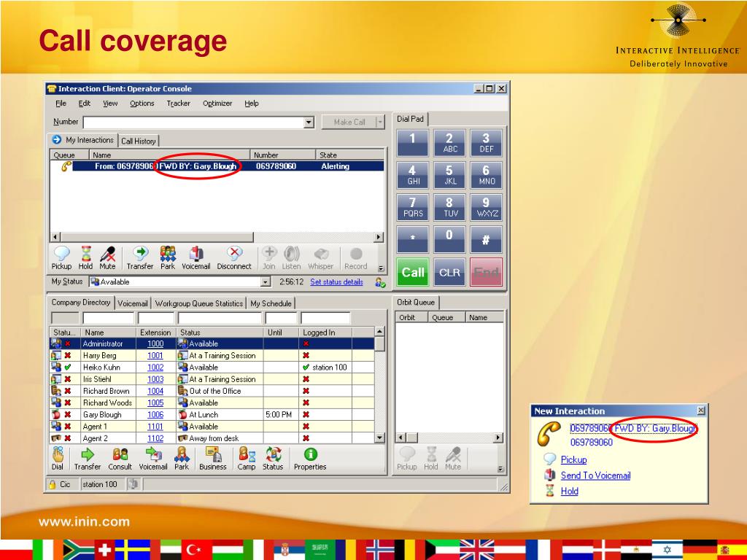Select the alerting call FWD BY Gary.Blough

tap(217, 166)
